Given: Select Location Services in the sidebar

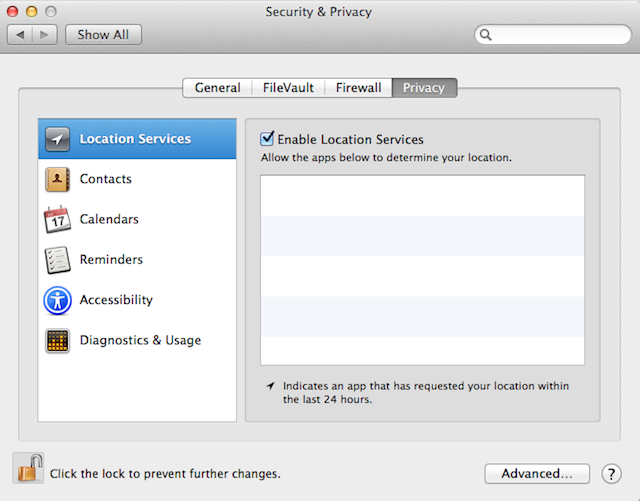Looking at the screenshot, I should [x=137, y=139].
